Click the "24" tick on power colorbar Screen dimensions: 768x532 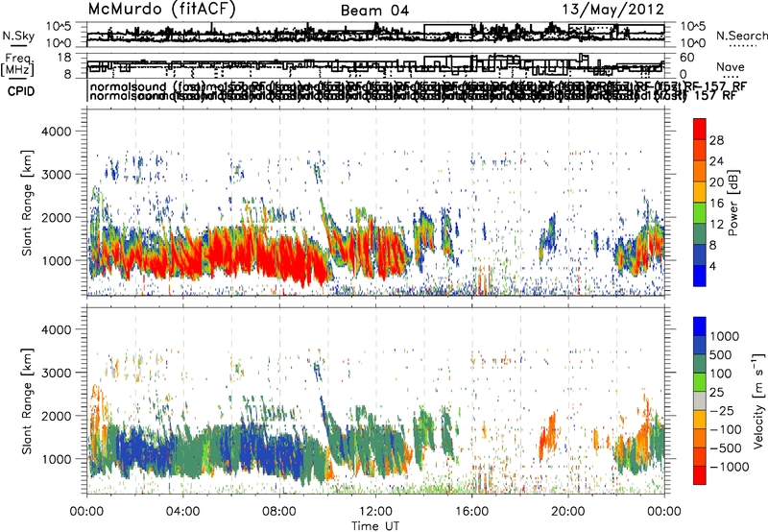coord(716,161)
